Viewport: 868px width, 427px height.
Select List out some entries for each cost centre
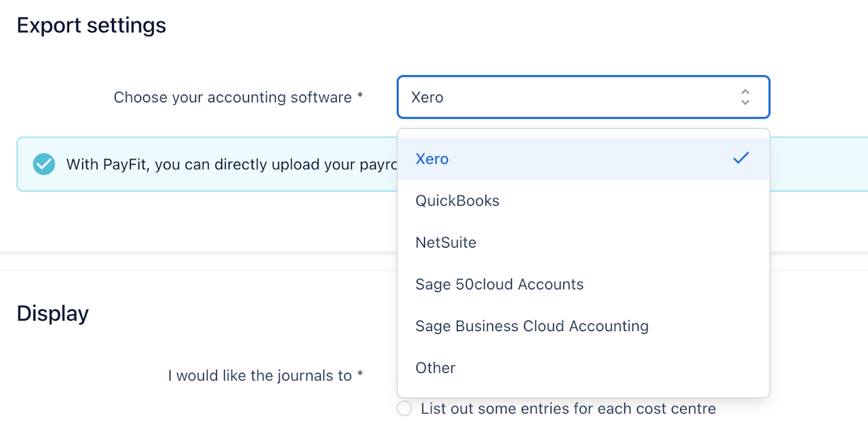(404, 408)
